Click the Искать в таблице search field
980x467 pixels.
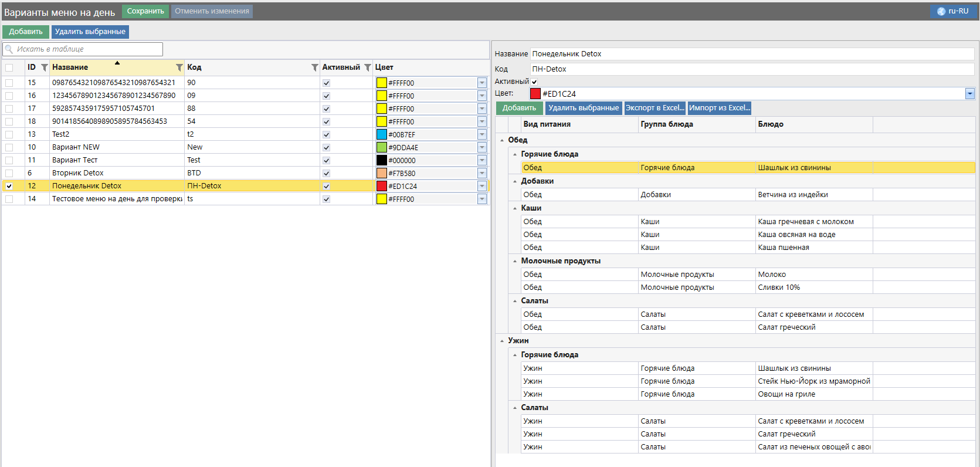(x=88, y=49)
